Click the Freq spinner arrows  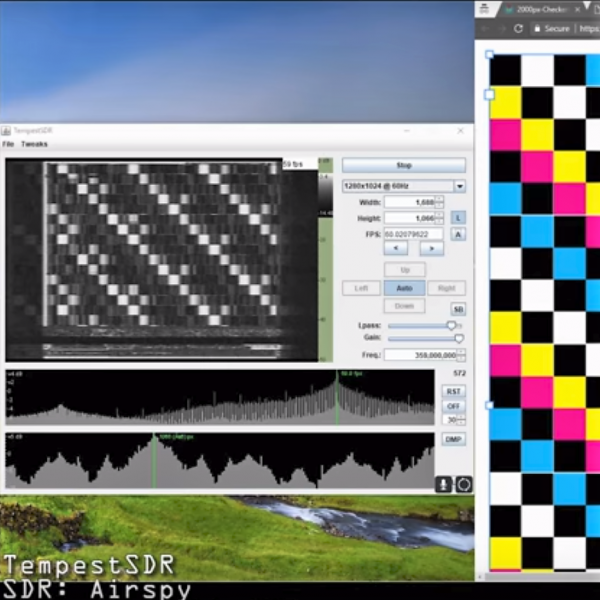461,355
